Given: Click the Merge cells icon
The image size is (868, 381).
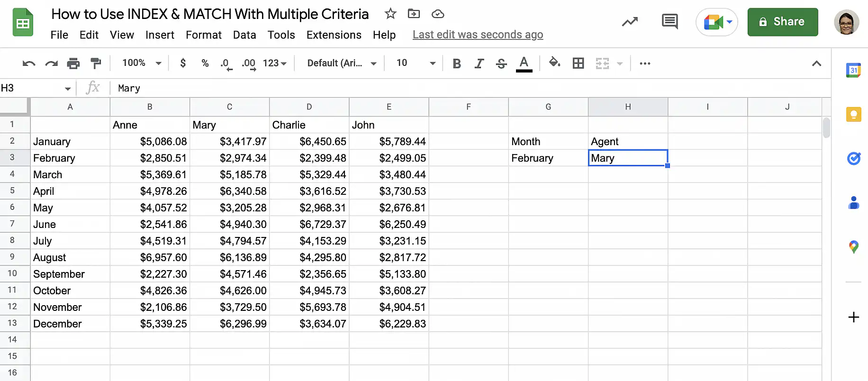Looking at the screenshot, I should point(602,63).
